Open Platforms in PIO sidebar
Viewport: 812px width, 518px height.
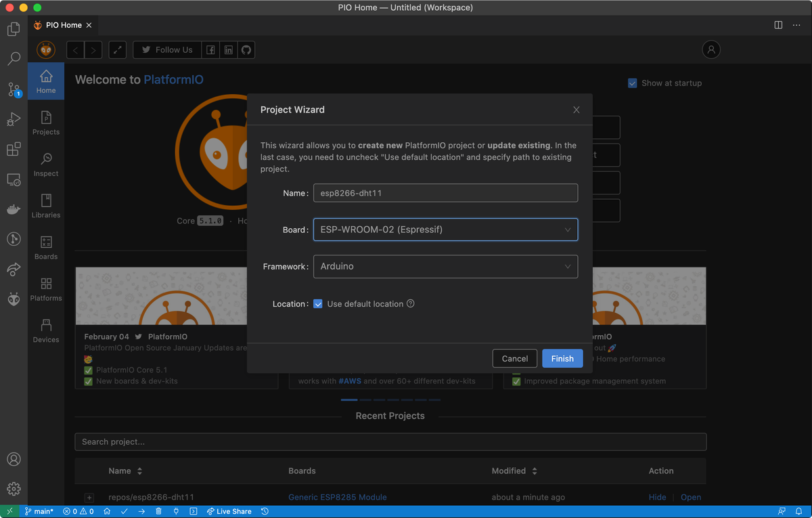46,289
